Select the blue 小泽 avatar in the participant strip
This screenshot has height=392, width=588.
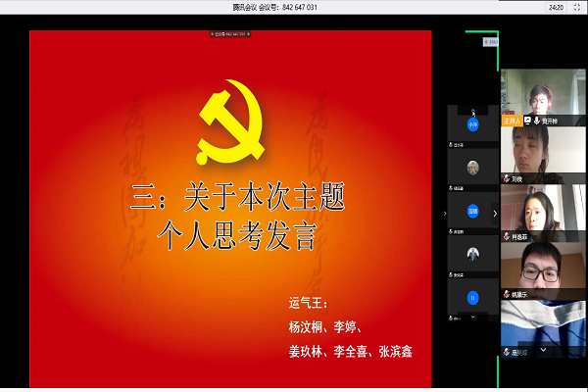pyautogui.click(x=472, y=124)
